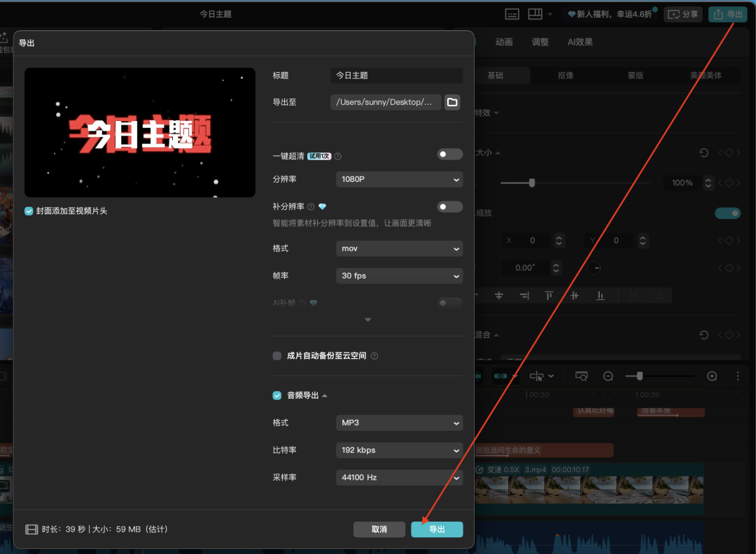Click the zoom out magnifier in timeline toolbar

[x=608, y=376]
